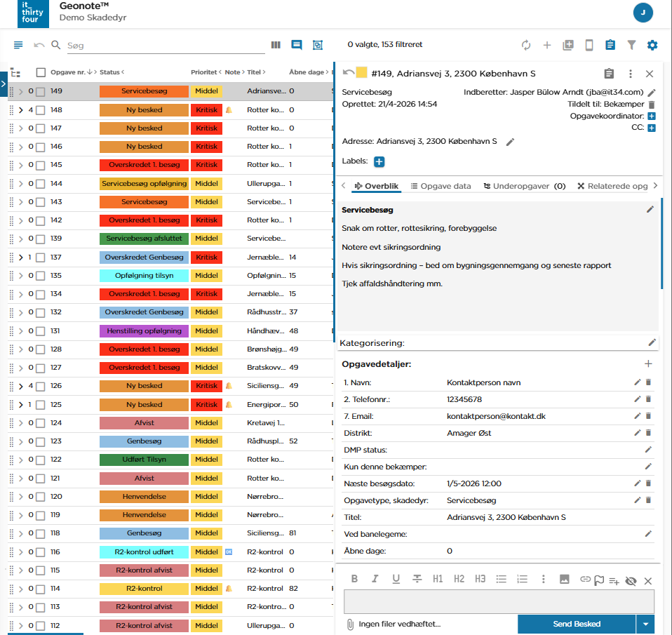Viewport: 672px width, 635px height.
Task: Click the Søg search field
Action: 165,46
